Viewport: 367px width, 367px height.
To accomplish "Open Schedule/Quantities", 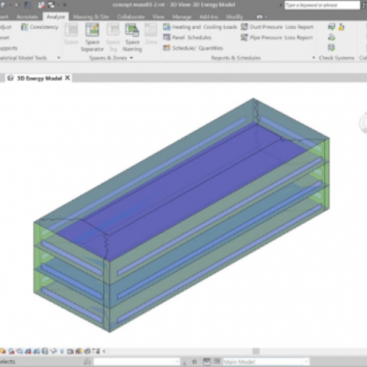I will [x=193, y=48].
